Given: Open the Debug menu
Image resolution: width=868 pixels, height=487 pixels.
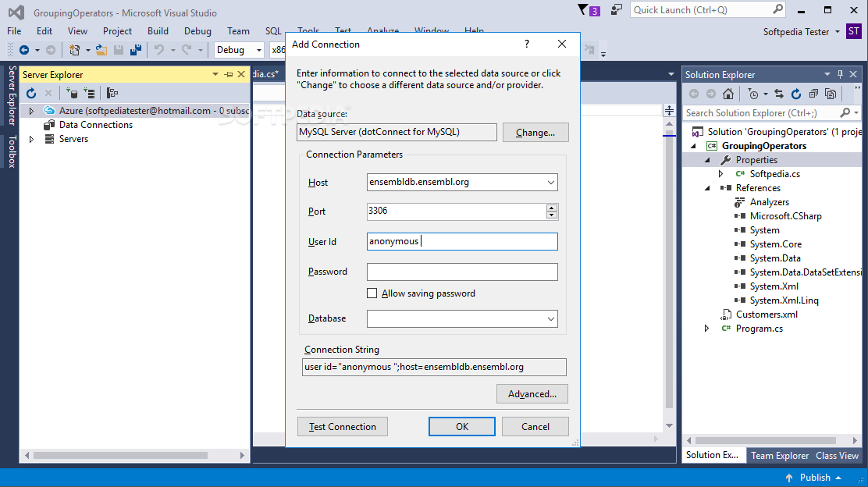Looking at the screenshot, I should pyautogui.click(x=197, y=31).
